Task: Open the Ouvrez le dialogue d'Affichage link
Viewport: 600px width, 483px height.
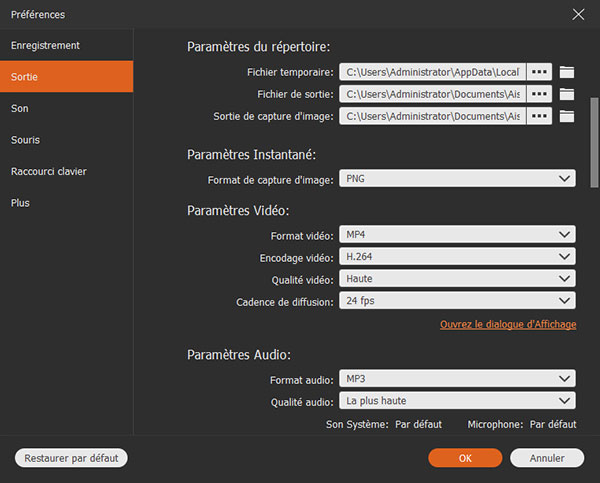Action: point(508,325)
